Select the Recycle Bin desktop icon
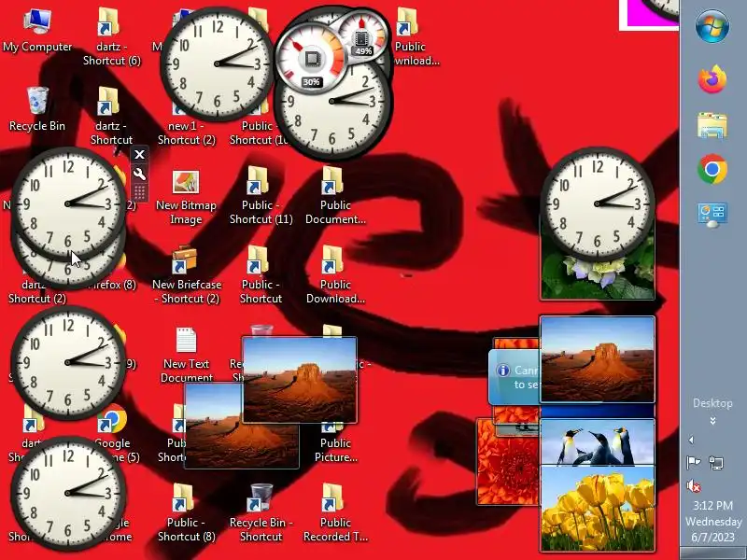The height and width of the screenshot is (560, 747). click(37, 109)
